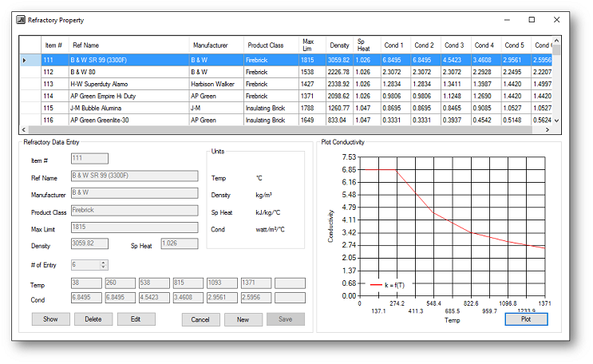The width and height of the screenshot is (593, 364).
Task: Click the Manufacturer column header
Action: coord(216,45)
